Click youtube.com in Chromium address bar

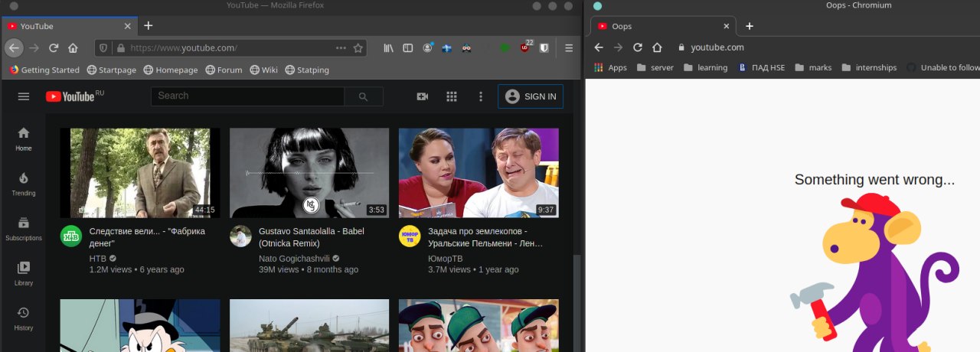(x=717, y=47)
